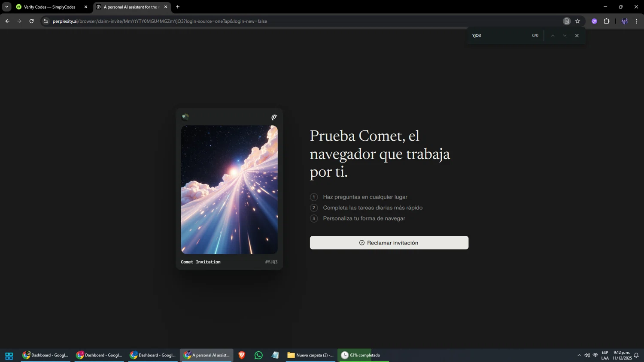Open the notepad app taskbar icon
644x362 pixels.
275,355
